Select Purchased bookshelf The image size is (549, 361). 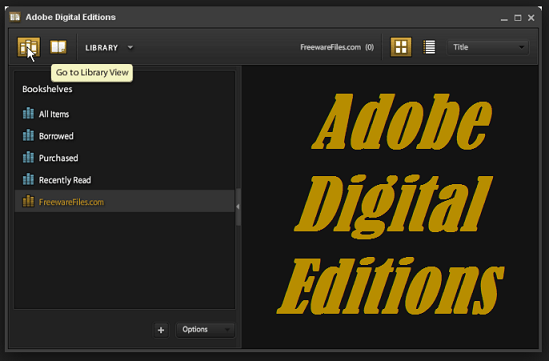(x=125, y=158)
